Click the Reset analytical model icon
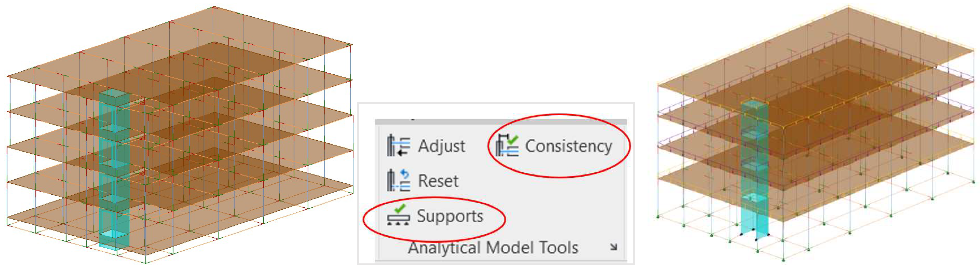Viewport: 980px width, 272px height. point(398,181)
